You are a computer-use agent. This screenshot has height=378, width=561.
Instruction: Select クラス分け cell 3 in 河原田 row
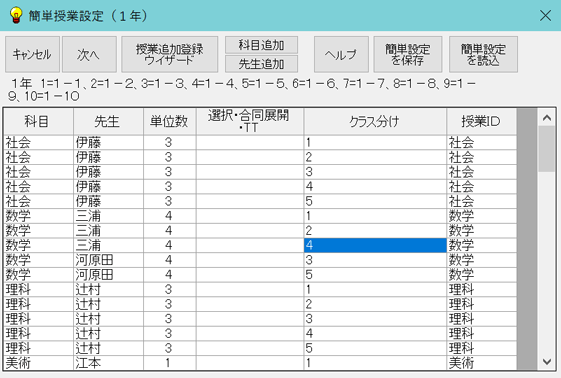tap(375, 260)
